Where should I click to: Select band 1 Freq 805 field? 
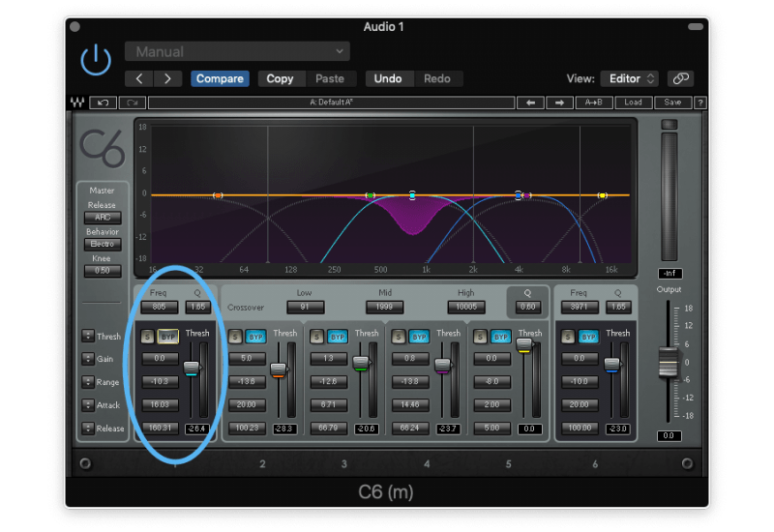point(159,307)
